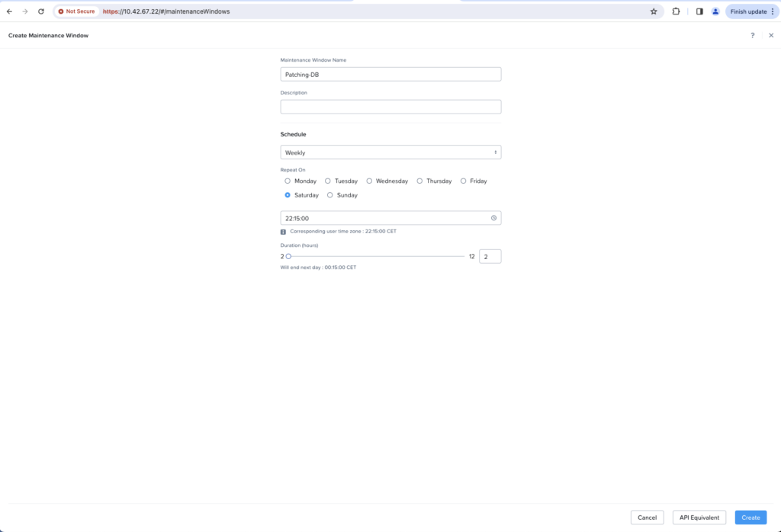Click the browser back arrow
This screenshot has width=781, height=532.
tap(9, 11)
